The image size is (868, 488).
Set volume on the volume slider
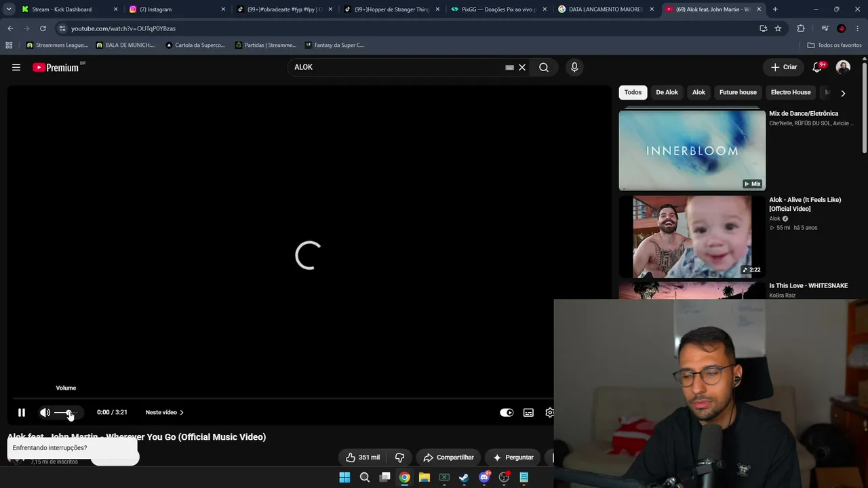click(x=67, y=412)
